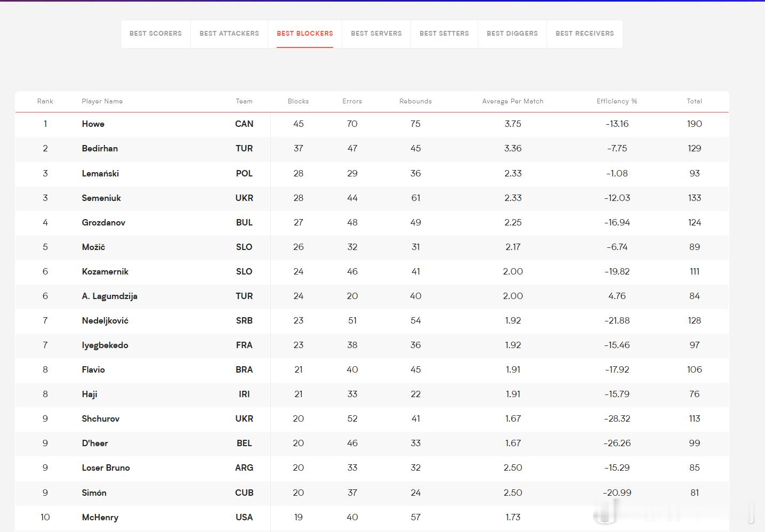
Task: Open player Nedeljković
Action: (x=105, y=321)
